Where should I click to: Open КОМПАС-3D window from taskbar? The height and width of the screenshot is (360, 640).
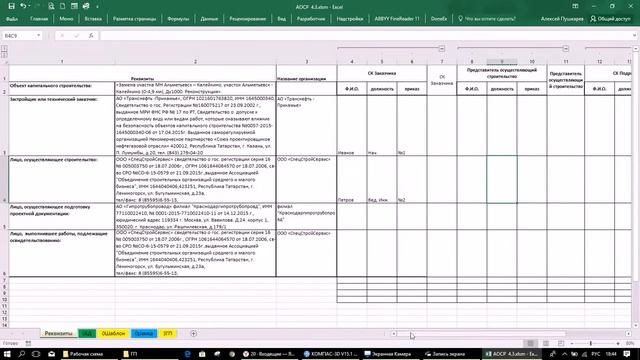331,354
